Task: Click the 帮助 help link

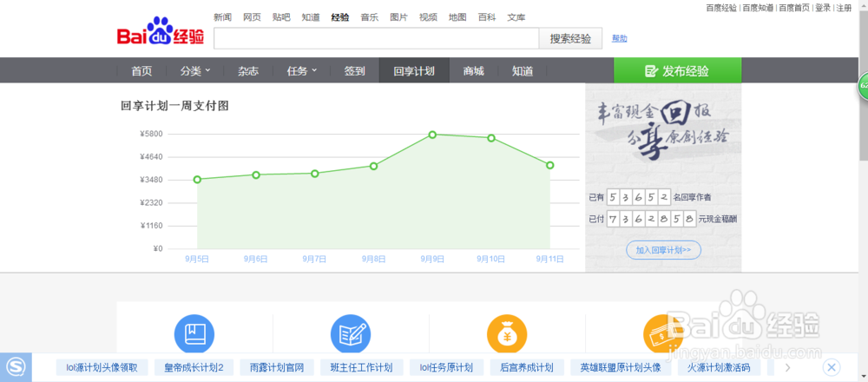Action: pyautogui.click(x=619, y=38)
